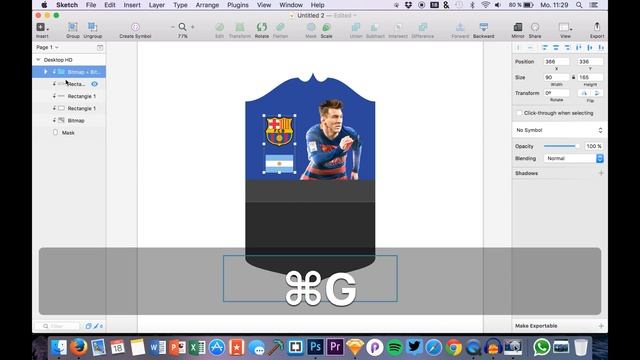Toggle the size proportion lock
Viewport: 640px width, 360px height.
click(573, 77)
